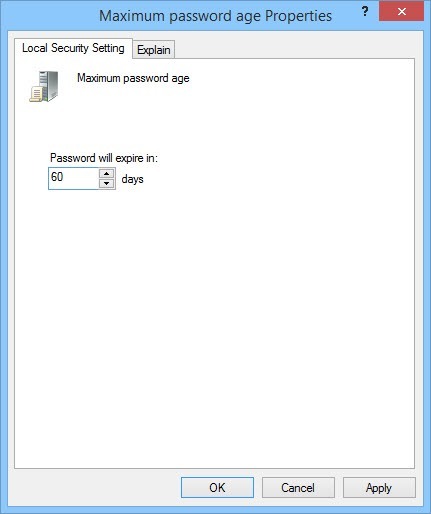
Task: Switch to the Explain tab
Action: tap(154, 50)
